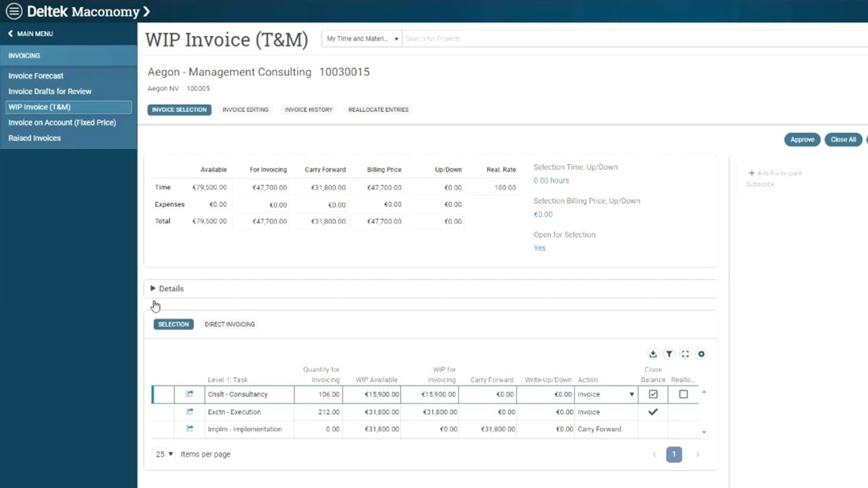Open Raised Invoices in sidebar
868x488 pixels.
click(35, 138)
